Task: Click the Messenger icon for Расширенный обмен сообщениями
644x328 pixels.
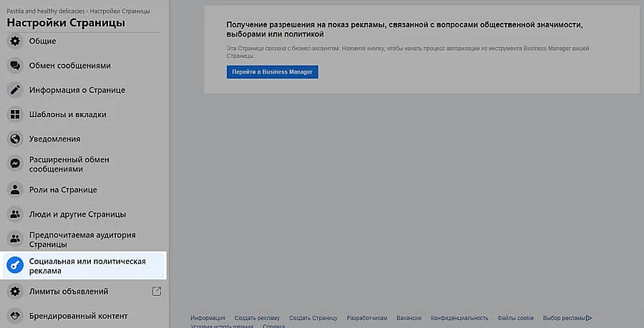Action: [14, 164]
